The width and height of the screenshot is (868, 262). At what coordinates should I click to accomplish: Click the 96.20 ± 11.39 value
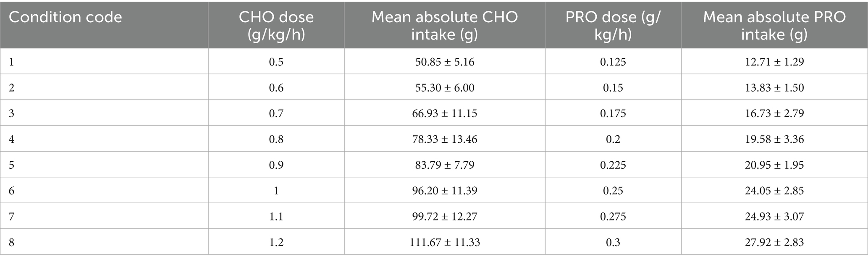tap(444, 191)
